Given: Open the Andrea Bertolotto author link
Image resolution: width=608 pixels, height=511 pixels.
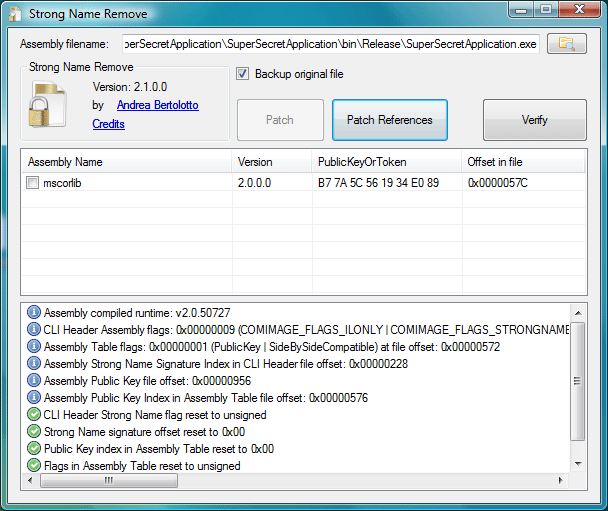Looking at the screenshot, I should pyautogui.click(x=158, y=105).
